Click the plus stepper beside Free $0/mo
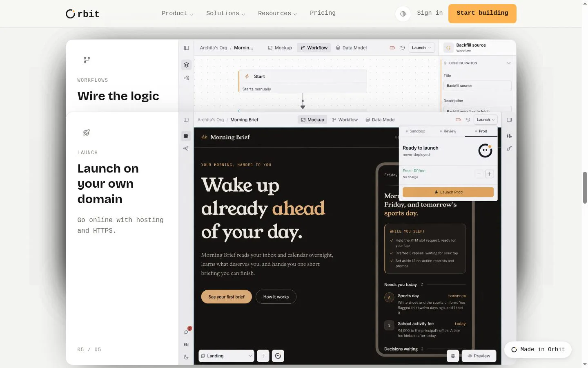The image size is (588, 368). pos(489,174)
